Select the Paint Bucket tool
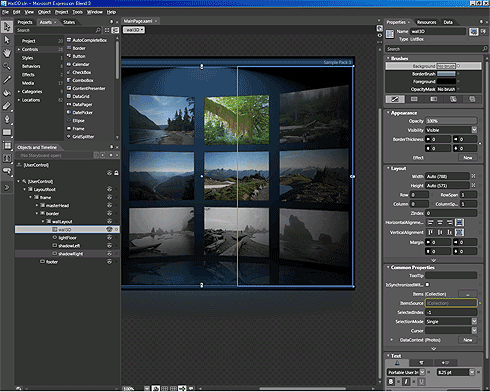Screen dimensions: 490x392 [x=7, y=93]
